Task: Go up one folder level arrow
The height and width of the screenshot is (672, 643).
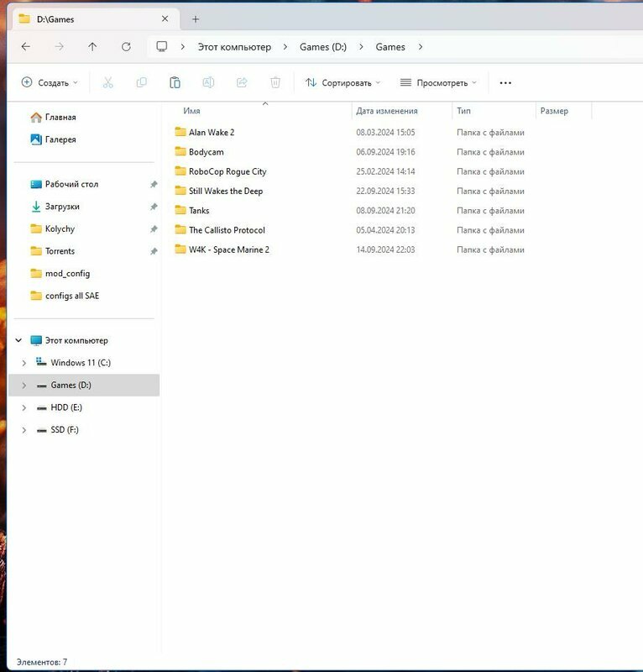Action: click(x=92, y=47)
